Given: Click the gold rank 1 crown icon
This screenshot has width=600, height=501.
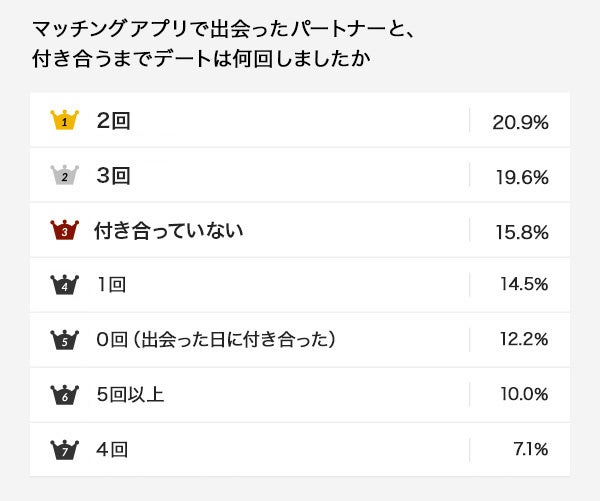Looking at the screenshot, I should (64, 121).
